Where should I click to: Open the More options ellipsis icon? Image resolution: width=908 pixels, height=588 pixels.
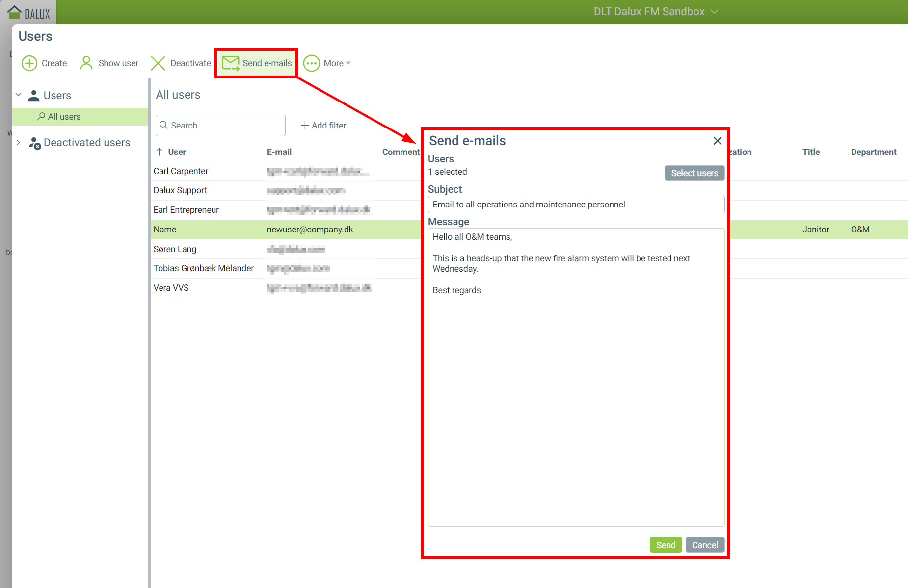tap(312, 63)
